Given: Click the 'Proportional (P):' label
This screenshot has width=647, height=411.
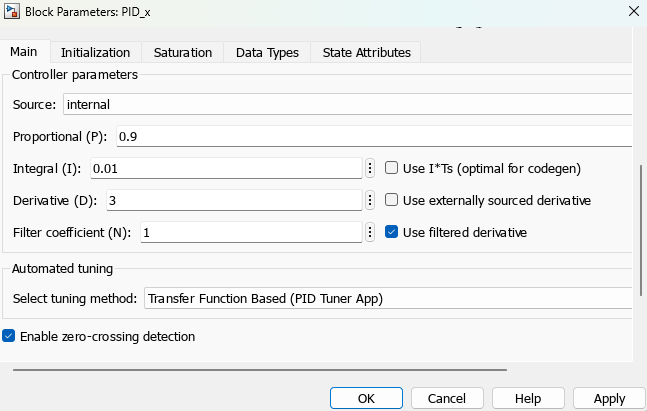Looking at the screenshot, I should click(60, 137).
